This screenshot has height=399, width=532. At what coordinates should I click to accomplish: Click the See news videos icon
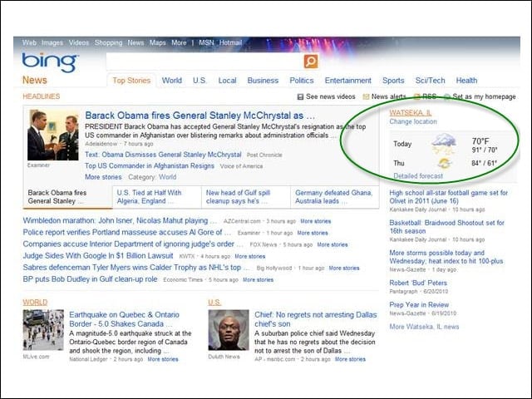coord(300,96)
